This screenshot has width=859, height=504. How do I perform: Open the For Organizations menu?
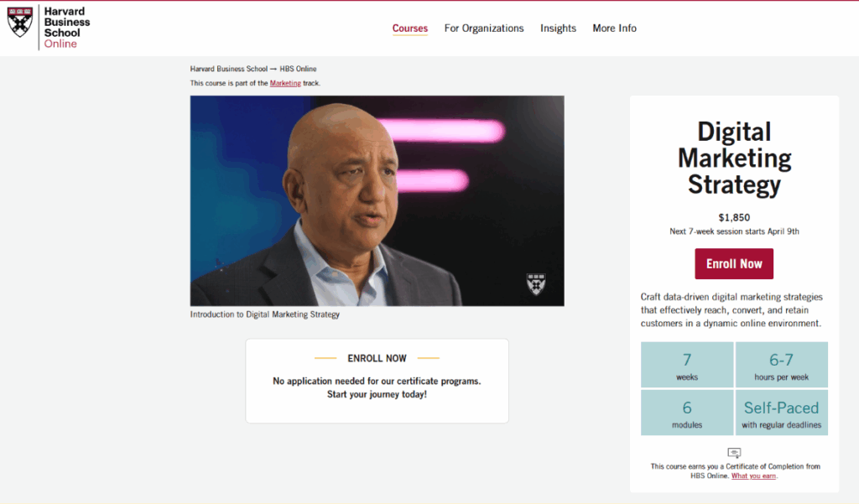coord(484,28)
